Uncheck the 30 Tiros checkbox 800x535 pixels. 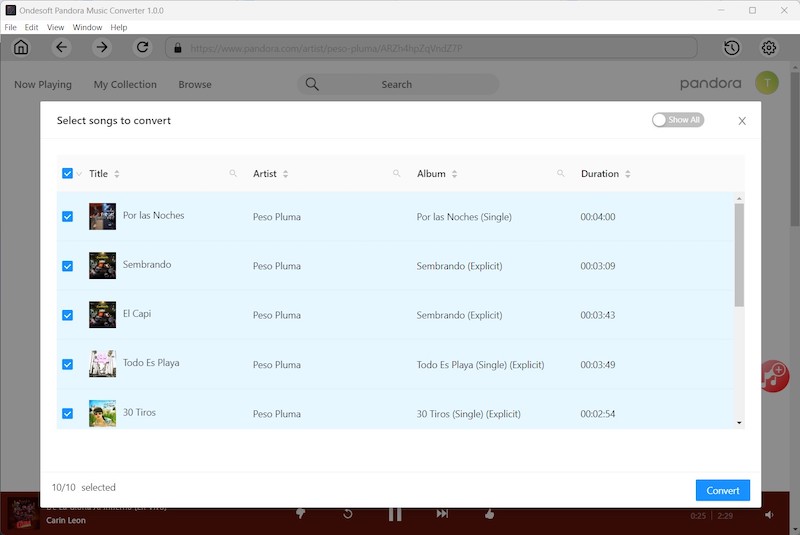tap(67, 414)
